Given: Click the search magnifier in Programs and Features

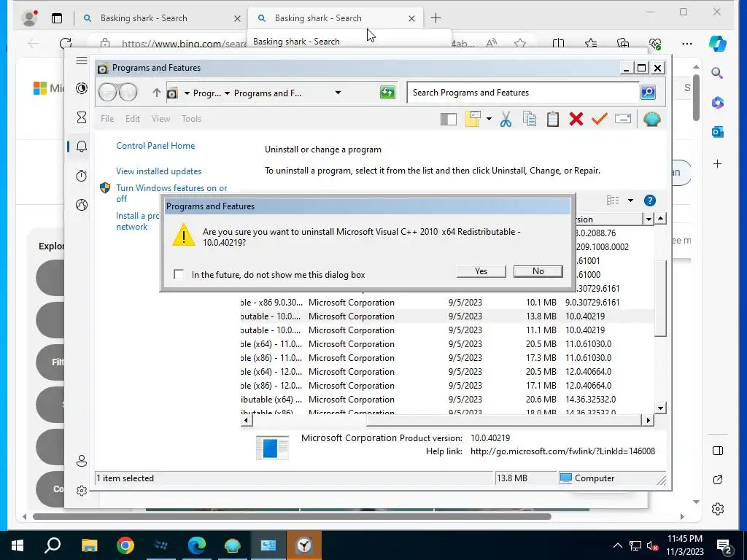Looking at the screenshot, I should (x=648, y=93).
